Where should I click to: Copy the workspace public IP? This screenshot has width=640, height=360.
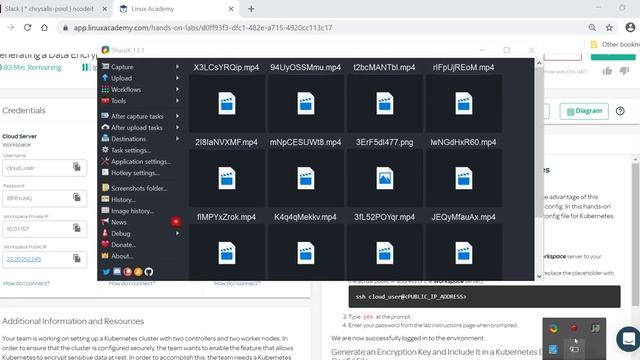coord(77,258)
